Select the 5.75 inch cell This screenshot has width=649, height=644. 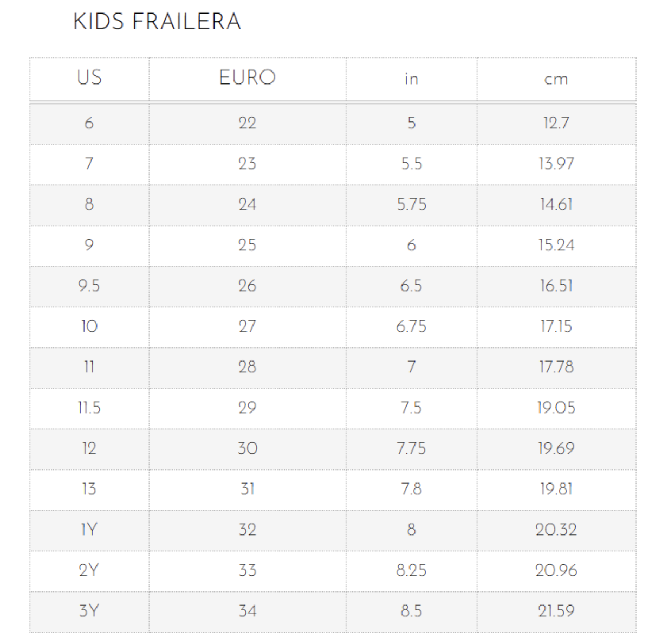(412, 204)
